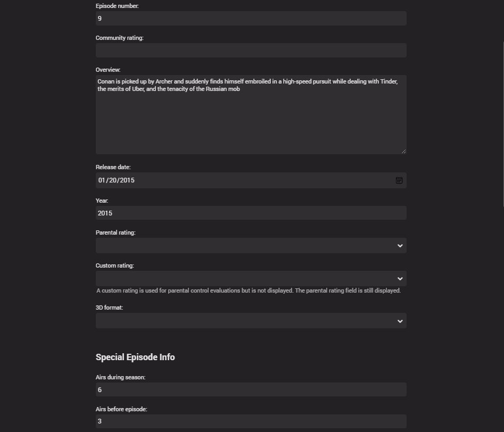Click the Overview textarea resize handle
504x432 pixels.
click(403, 152)
